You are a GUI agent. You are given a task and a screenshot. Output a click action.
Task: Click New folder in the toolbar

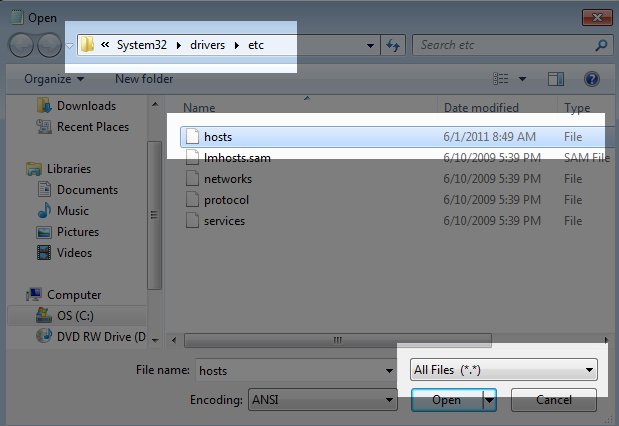point(148,78)
